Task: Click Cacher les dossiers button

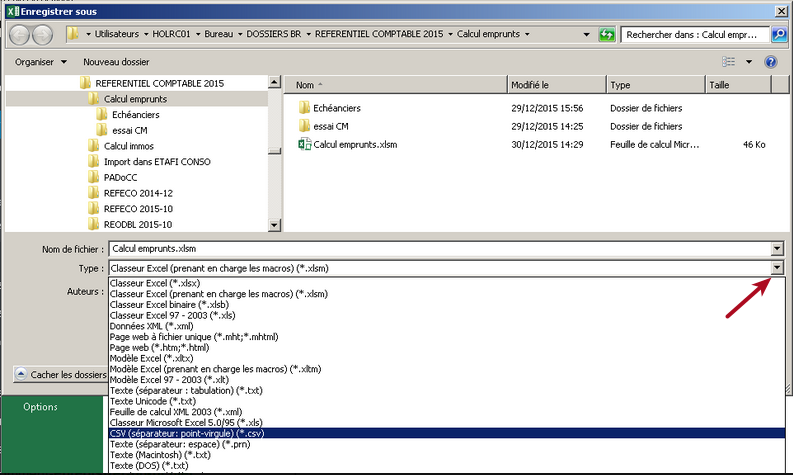Action: 62,375
